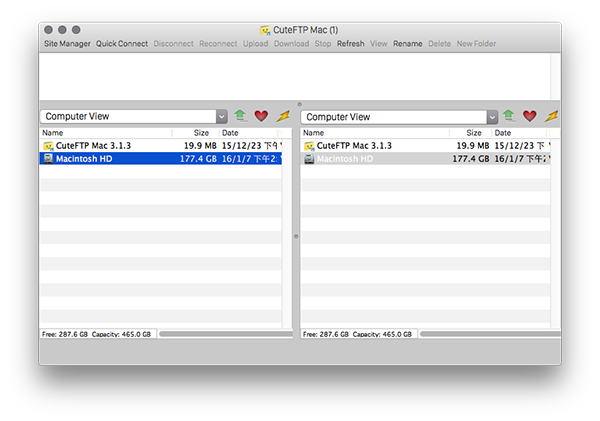This screenshot has width=600, height=421.
Task: Open right Computer View dropdown
Action: (491, 117)
